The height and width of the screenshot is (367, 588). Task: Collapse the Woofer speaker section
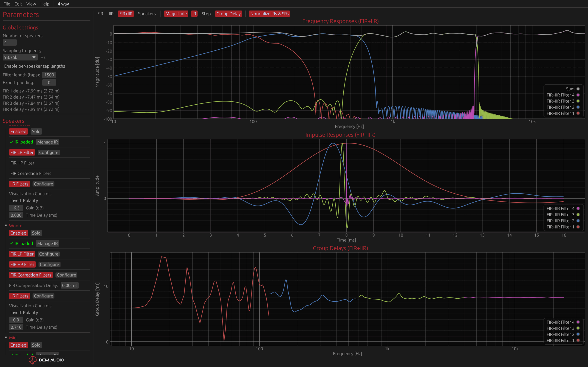click(6, 225)
